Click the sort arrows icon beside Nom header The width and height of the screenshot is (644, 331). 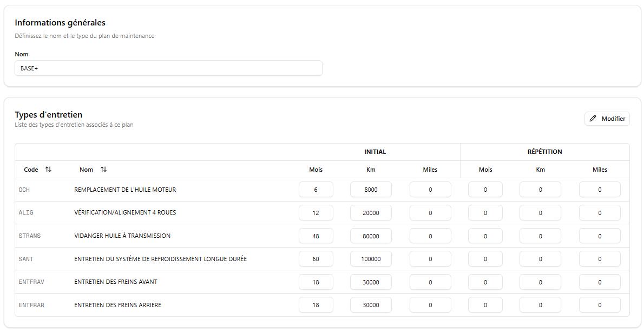103,170
